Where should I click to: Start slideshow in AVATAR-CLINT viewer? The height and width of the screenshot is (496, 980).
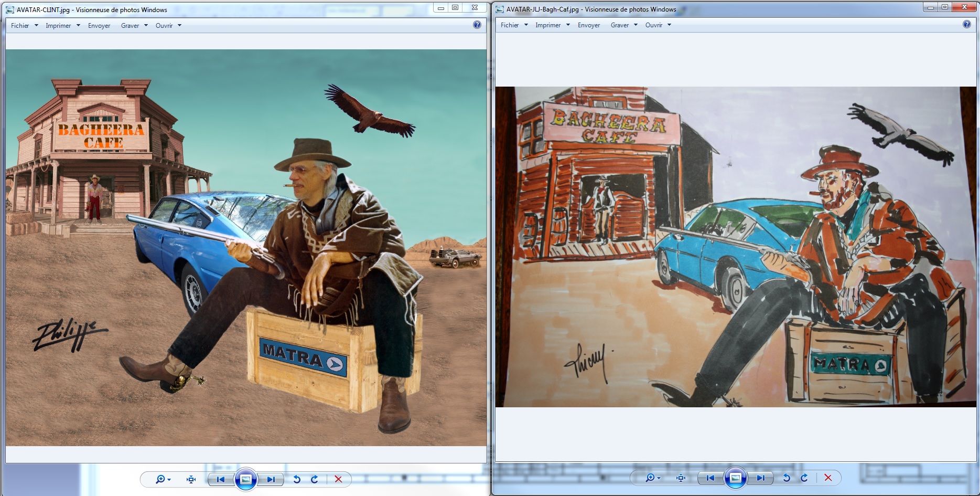click(x=246, y=479)
